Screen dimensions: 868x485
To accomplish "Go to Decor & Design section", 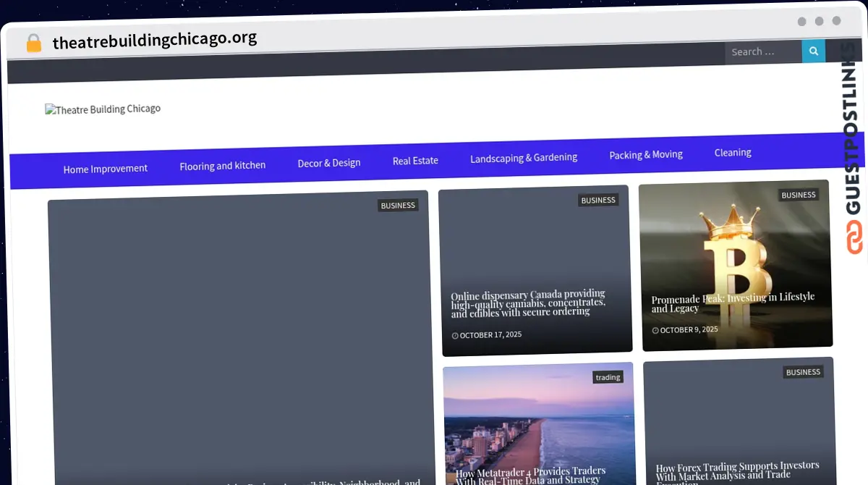I will tap(328, 163).
